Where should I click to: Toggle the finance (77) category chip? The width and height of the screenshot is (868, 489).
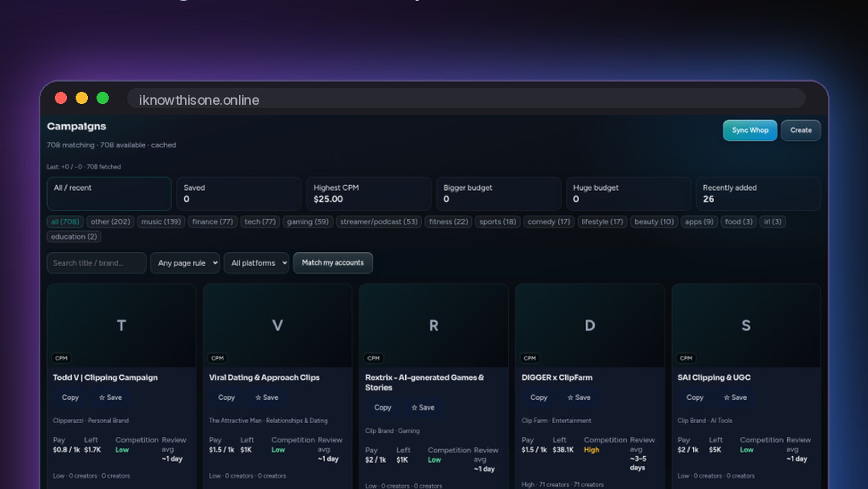click(x=213, y=222)
